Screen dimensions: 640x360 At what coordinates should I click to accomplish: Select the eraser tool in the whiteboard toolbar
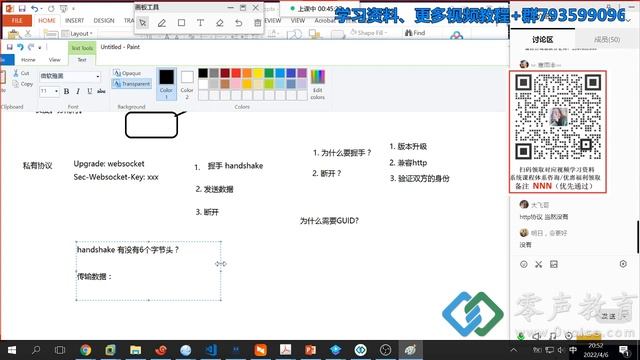[220, 23]
